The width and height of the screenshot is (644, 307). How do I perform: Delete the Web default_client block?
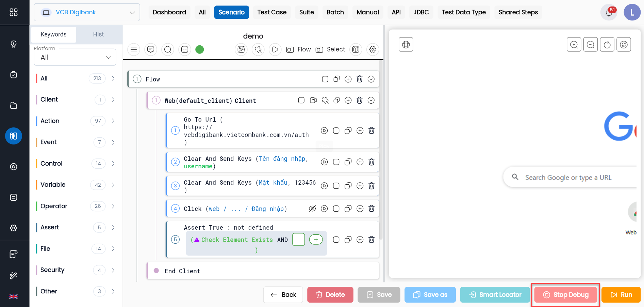pyautogui.click(x=360, y=100)
